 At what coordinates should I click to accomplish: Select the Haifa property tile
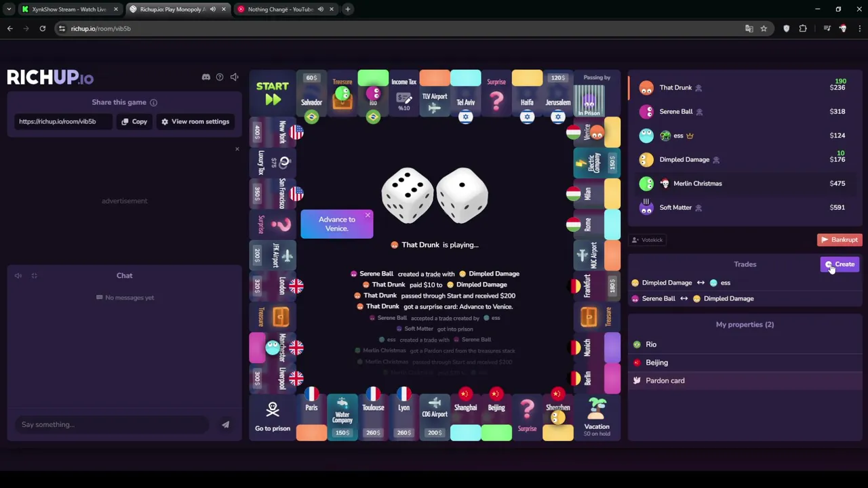point(527,94)
